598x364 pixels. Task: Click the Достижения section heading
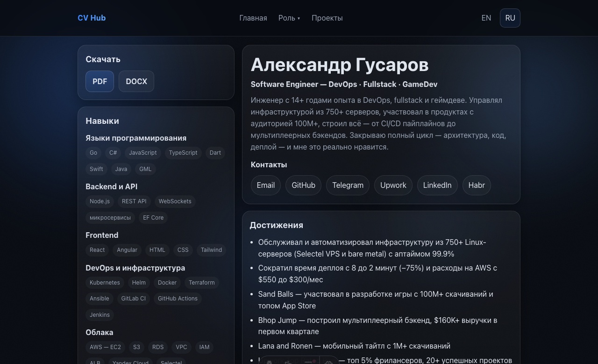pyautogui.click(x=276, y=225)
